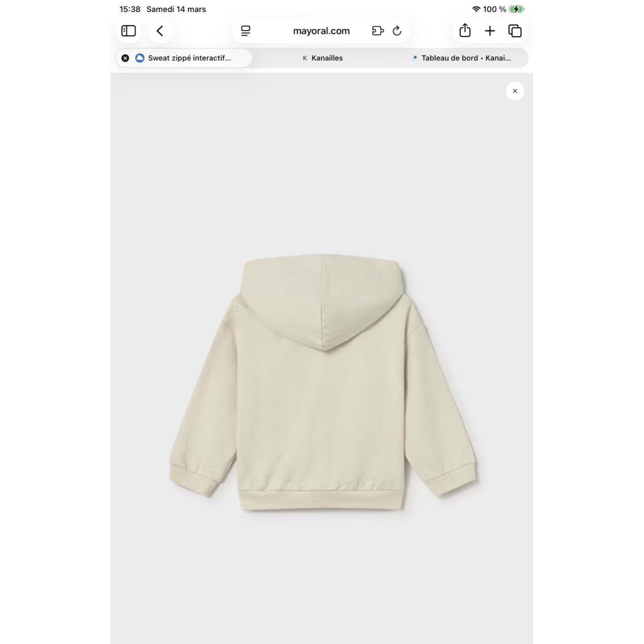Add a new tab with the plus icon
The height and width of the screenshot is (644, 644).
(490, 31)
